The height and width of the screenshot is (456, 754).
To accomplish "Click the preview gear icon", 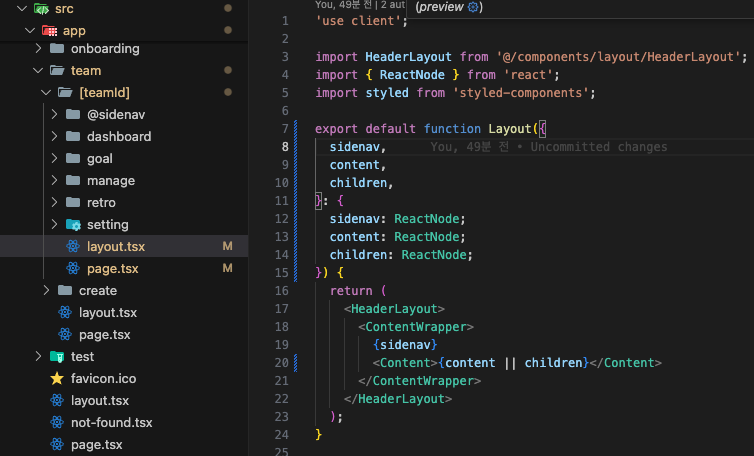I will point(473,7).
